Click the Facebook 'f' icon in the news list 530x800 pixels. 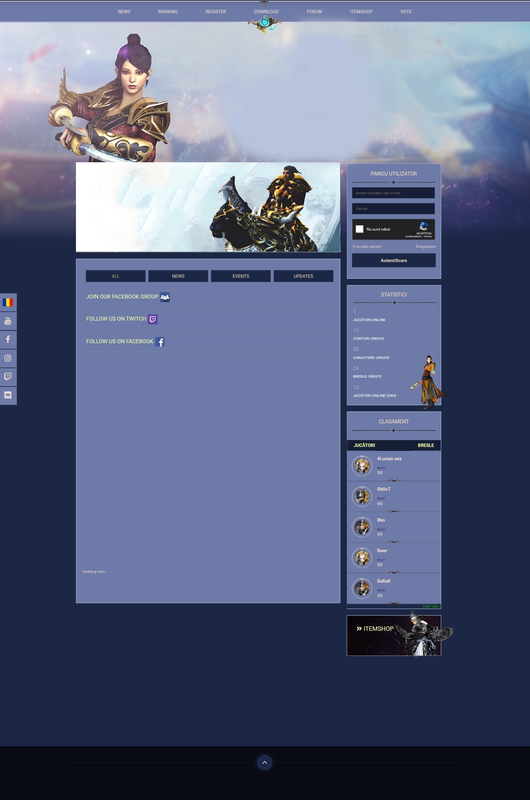[160, 342]
